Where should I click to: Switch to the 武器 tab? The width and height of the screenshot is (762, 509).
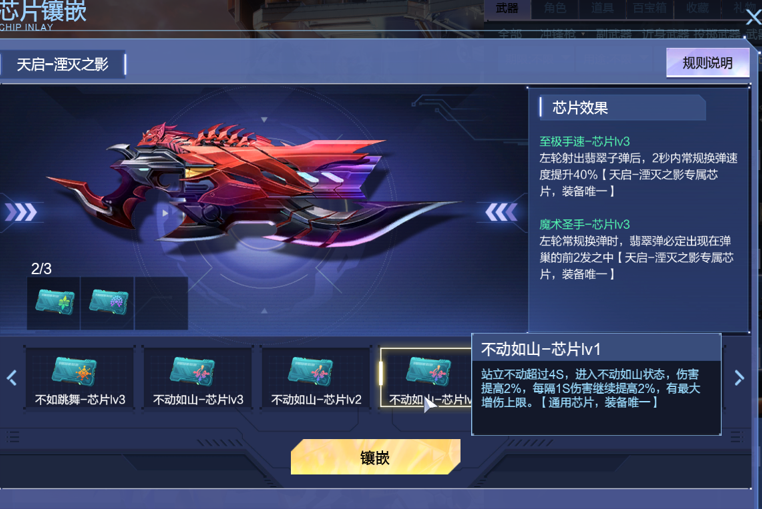(x=507, y=8)
